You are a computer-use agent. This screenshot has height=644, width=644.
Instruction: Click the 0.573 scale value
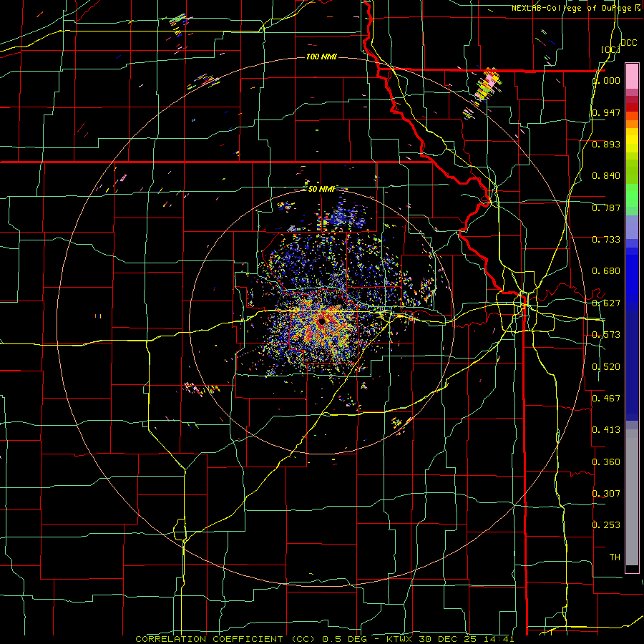606,335
